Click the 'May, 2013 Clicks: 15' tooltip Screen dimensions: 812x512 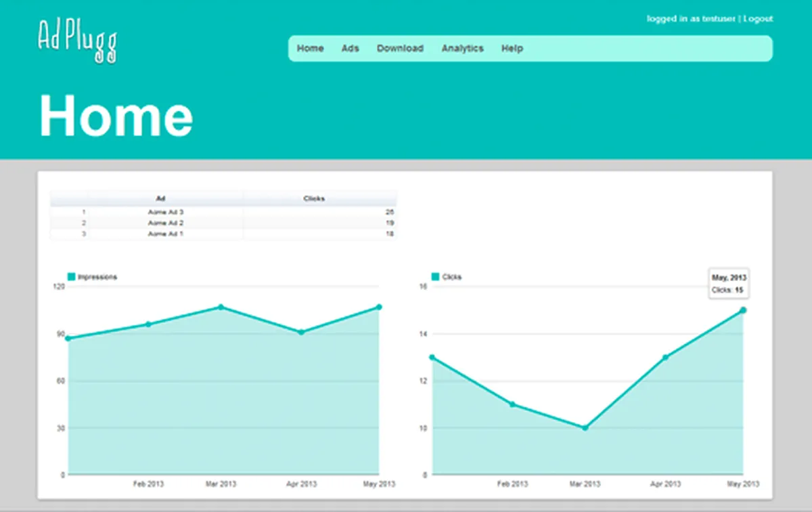click(x=728, y=283)
